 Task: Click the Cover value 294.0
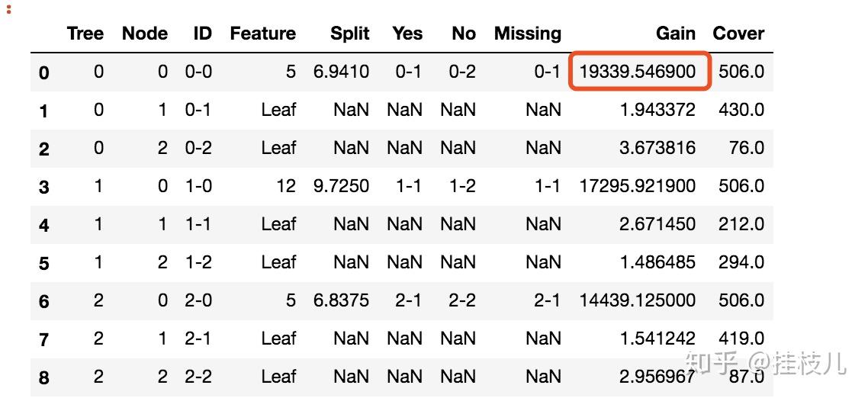[741, 262]
